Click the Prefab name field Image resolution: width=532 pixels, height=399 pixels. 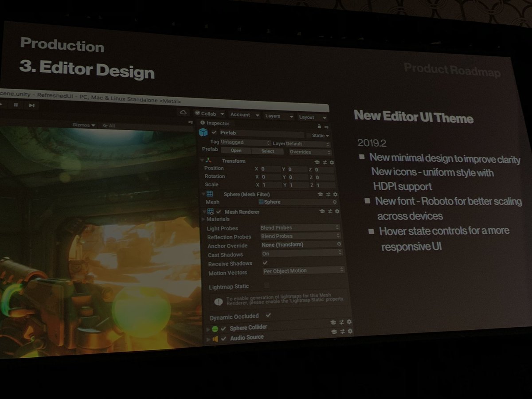click(x=262, y=133)
